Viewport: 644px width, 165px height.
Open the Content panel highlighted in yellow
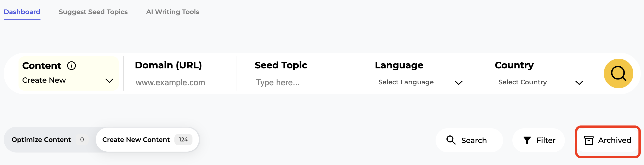(68, 73)
